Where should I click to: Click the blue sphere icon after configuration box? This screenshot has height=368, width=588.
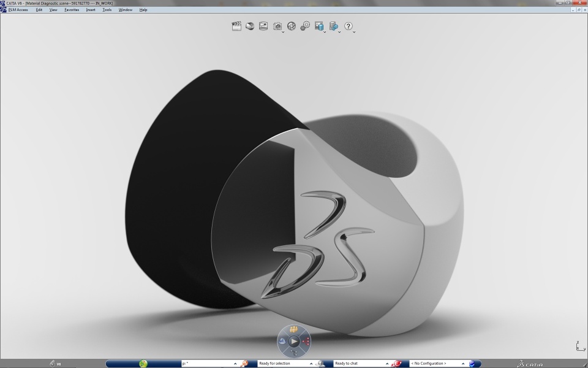pyautogui.click(x=472, y=364)
